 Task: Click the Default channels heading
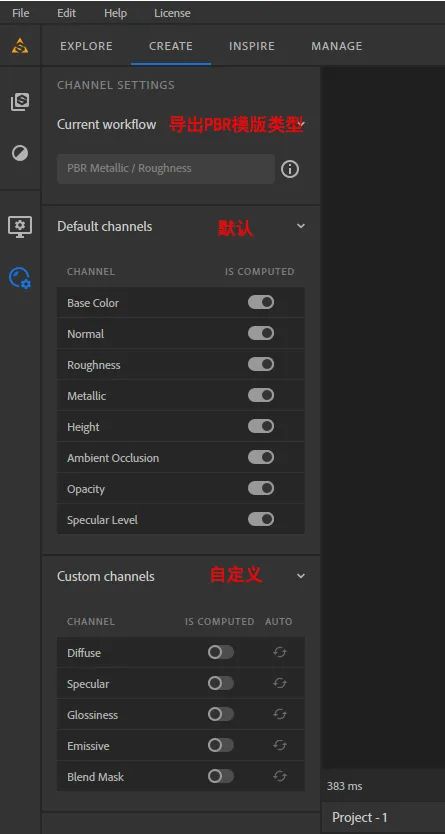(105, 226)
